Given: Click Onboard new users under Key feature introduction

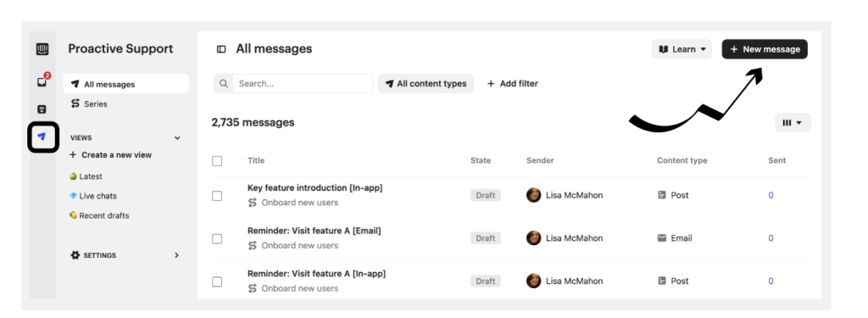Looking at the screenshot, I should [x=299, y=203].
